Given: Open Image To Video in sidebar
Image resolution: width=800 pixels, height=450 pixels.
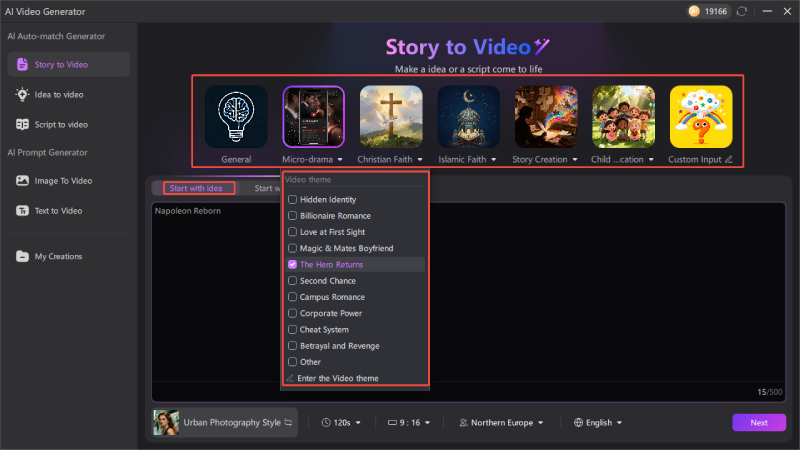Looking at the screenshot, I should pos(62,181).
